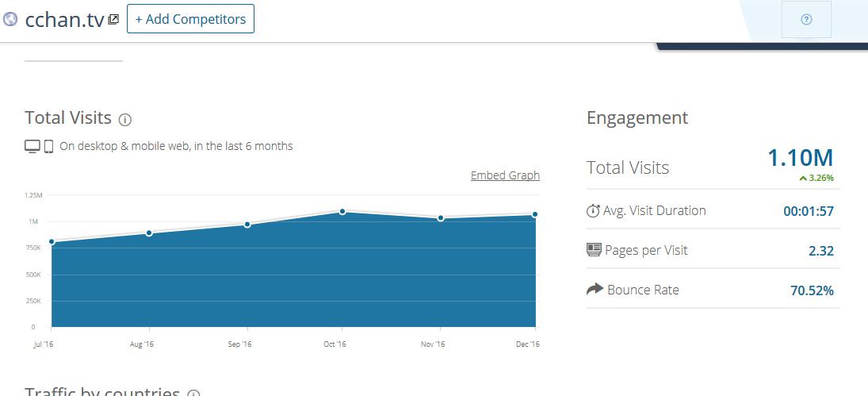Viewport: 868px width, 396px height.
Task: Open cchan.tv external link icon
Action: point(113,19)
